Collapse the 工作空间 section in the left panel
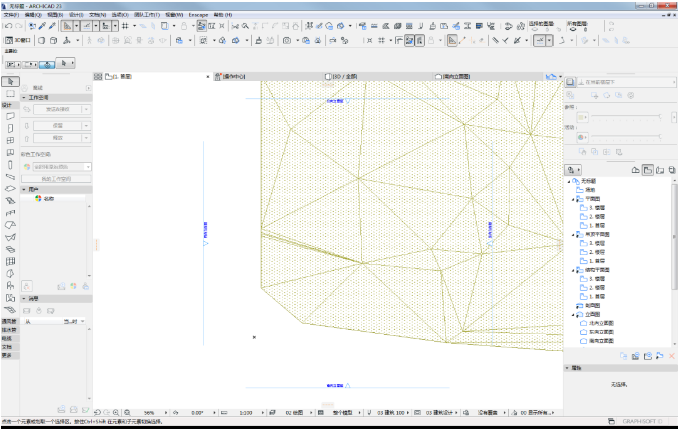This screenshot has height=433, width=684. click(24, 97)
